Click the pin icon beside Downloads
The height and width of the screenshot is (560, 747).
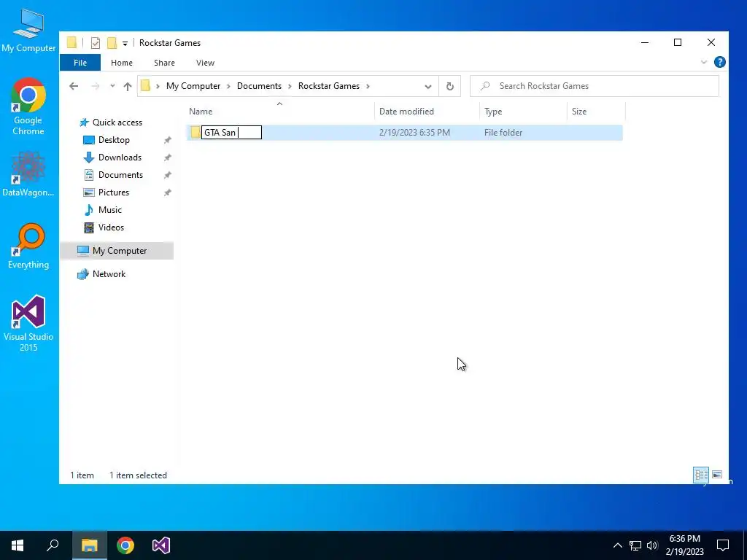[167, 157]
